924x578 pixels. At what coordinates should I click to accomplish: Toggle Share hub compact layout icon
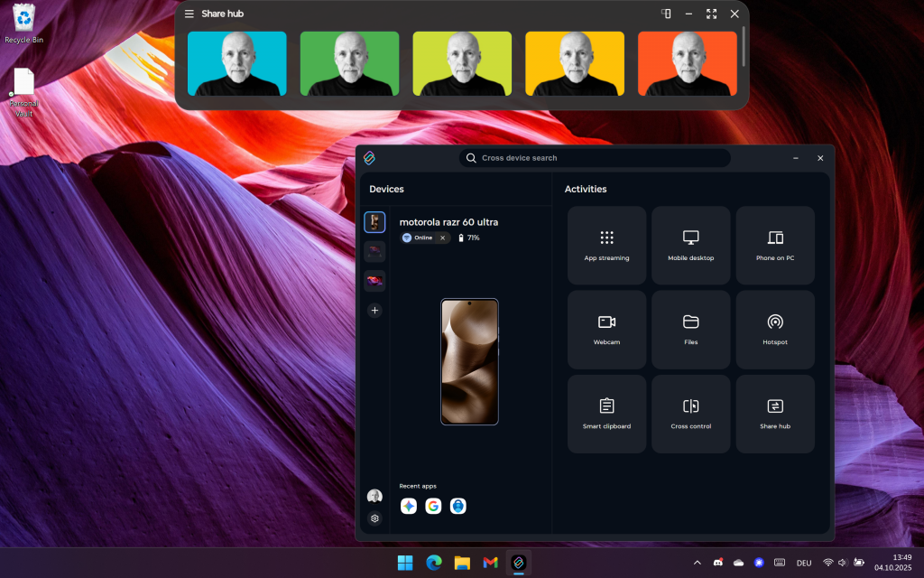point(666,14)
